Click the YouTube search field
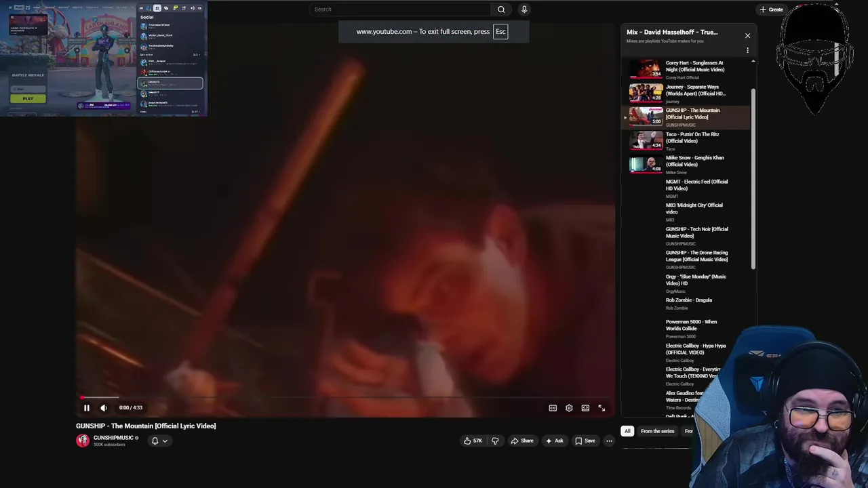This screenshot has height=488, width=868. point(400,9)
